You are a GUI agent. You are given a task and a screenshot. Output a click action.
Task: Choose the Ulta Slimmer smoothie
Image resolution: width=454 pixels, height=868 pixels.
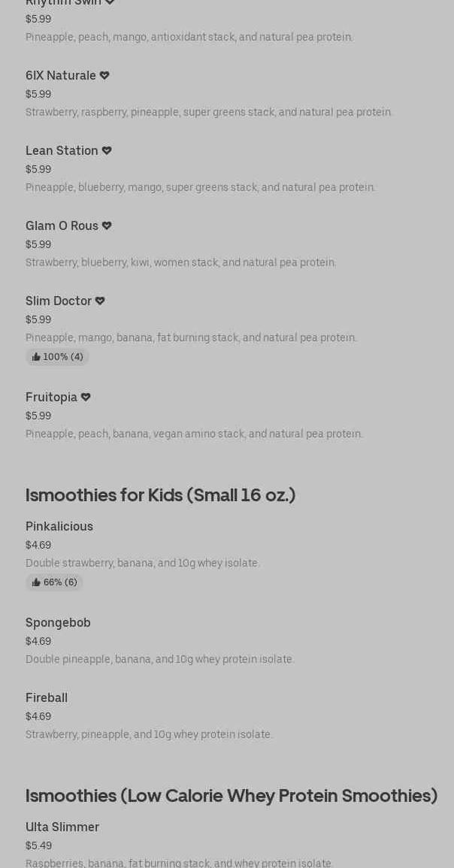coord(62,827)
